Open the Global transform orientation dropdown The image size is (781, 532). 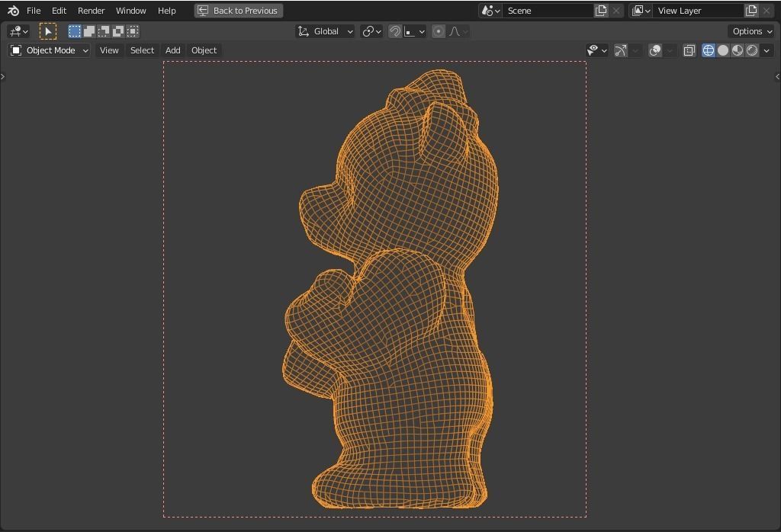click(x=325, y=31)
